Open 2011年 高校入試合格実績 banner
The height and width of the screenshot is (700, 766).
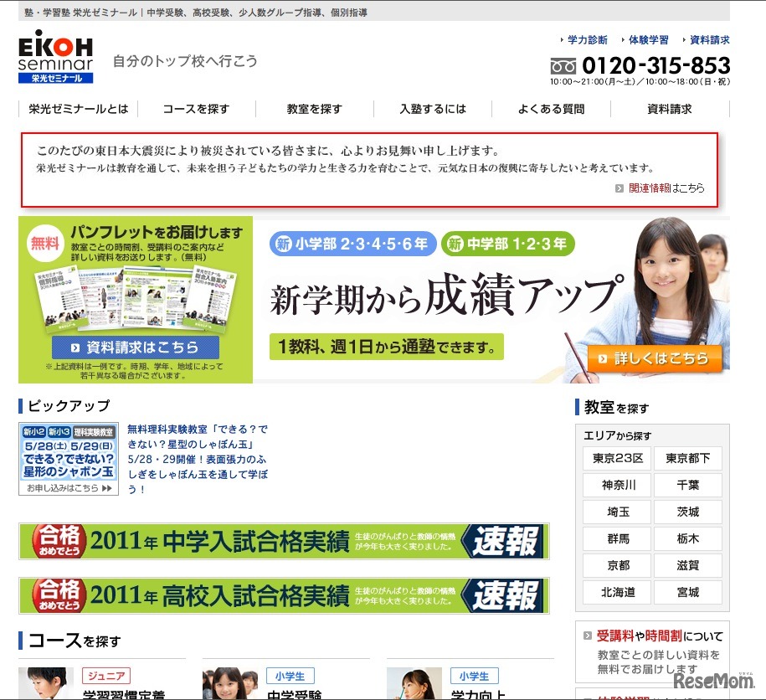(284, 595)
